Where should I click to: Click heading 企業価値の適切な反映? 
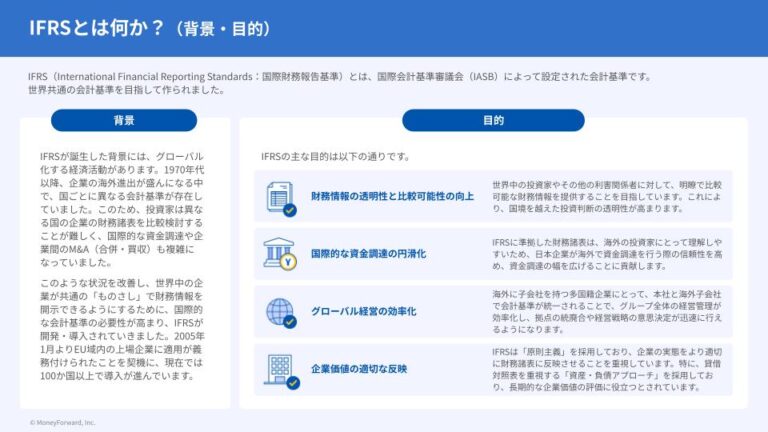point(359,369)
